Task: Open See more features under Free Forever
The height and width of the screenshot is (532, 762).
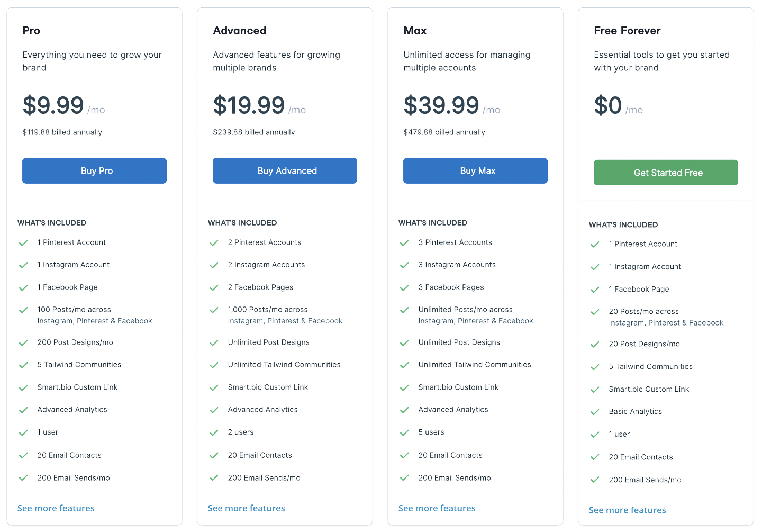Action: pos(628,510)
